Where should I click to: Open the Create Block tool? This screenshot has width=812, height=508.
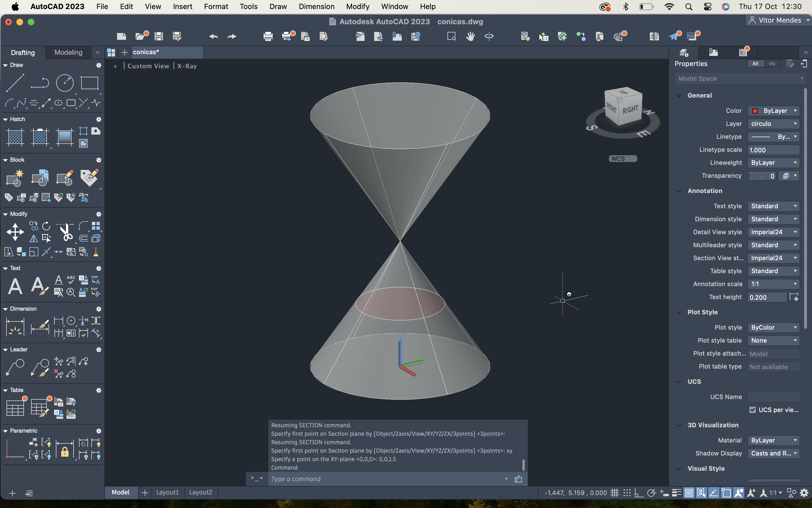(15, 178)
